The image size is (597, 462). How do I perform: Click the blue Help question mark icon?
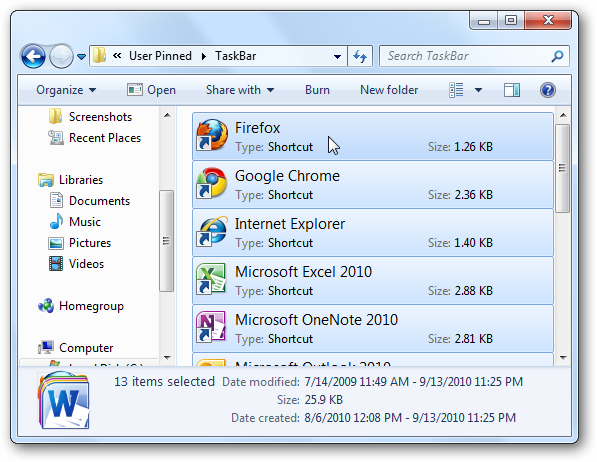click(x=548, y=90)
